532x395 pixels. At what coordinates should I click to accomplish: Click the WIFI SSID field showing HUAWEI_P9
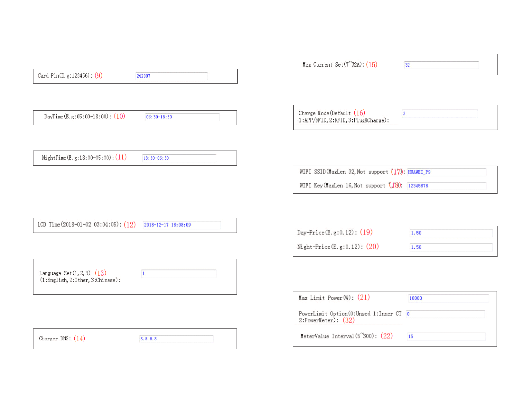coord(446,172)
